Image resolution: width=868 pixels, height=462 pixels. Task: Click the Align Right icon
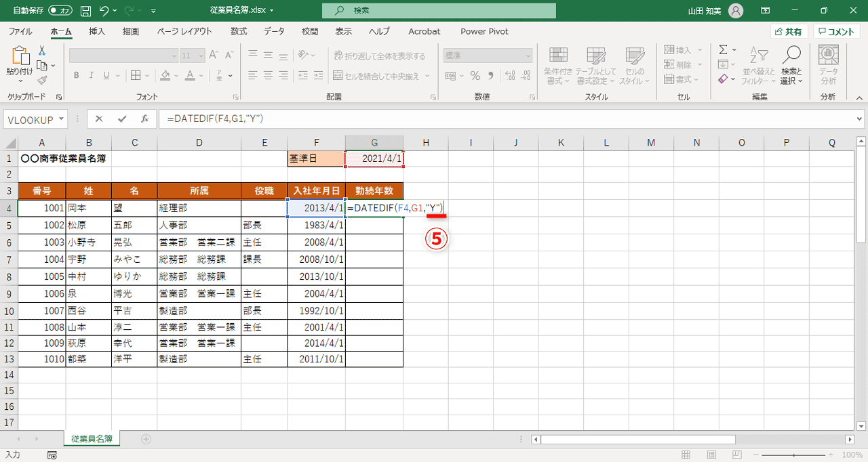coord(285,76)
